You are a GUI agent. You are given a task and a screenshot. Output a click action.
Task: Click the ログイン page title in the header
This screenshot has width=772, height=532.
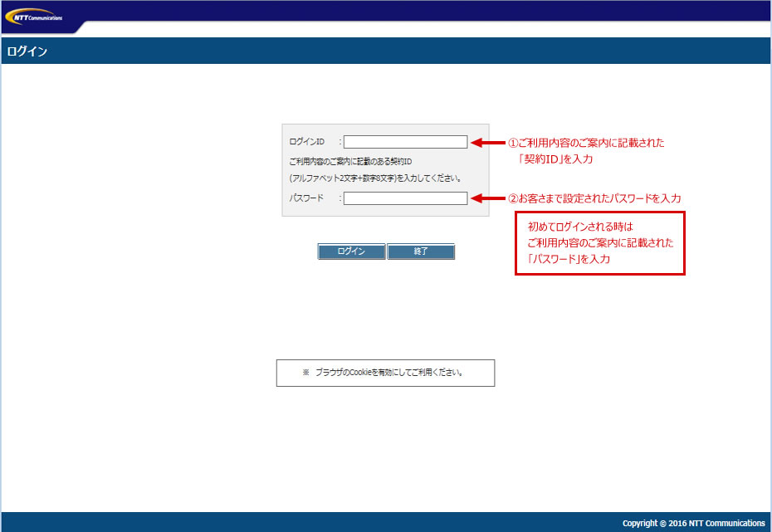[x=27, y=51]
